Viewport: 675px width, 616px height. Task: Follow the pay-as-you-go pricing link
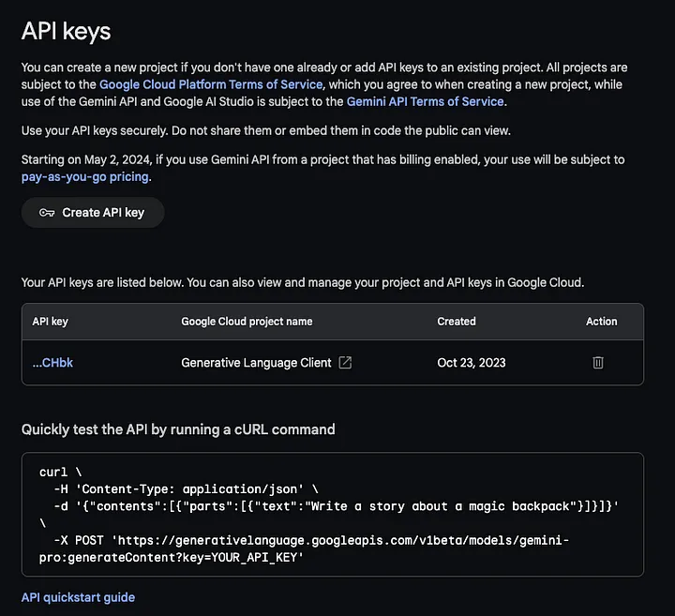tap(85, 176)
